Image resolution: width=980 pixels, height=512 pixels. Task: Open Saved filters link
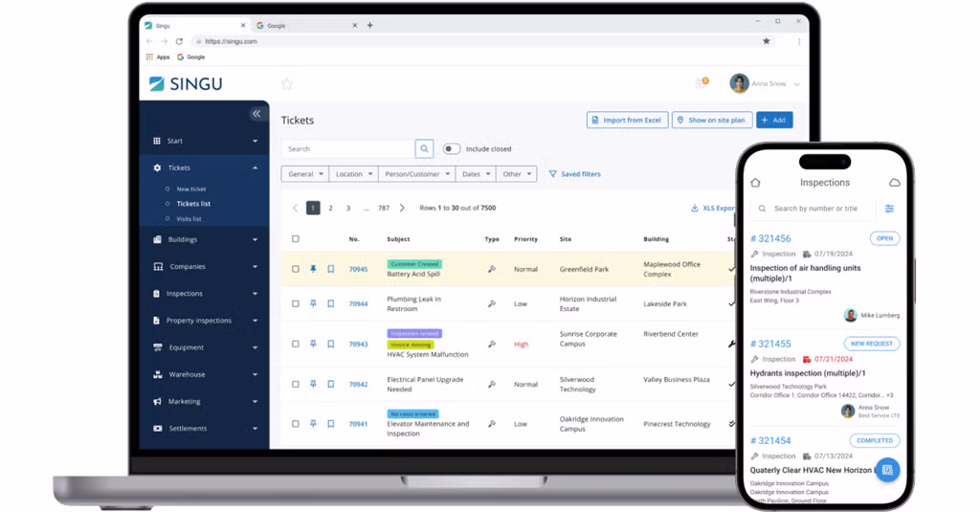(x=575, y=174)
